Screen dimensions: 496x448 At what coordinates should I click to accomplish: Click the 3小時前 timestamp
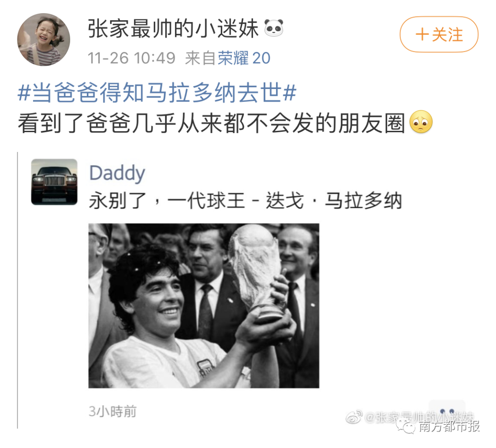click(x=113, y=411)
